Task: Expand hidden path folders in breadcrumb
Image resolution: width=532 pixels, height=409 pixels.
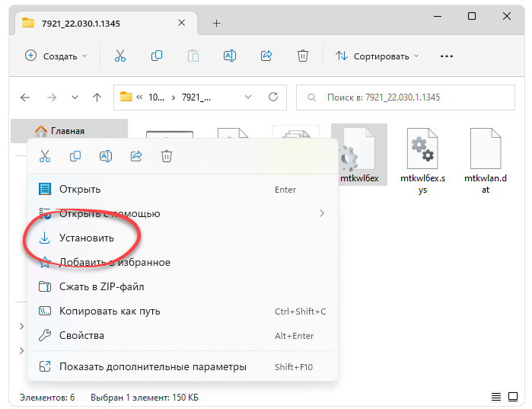Action: pos(139,97)
